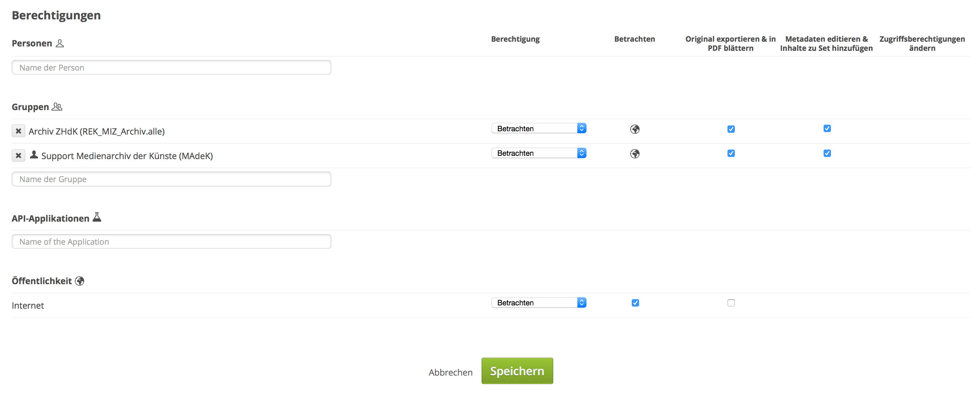Image resolution: width=980 pixels, height=395 pixels.
Task: Uncheck Metadaten editieren for Support Medienarchiv
Action: point(827,153)
